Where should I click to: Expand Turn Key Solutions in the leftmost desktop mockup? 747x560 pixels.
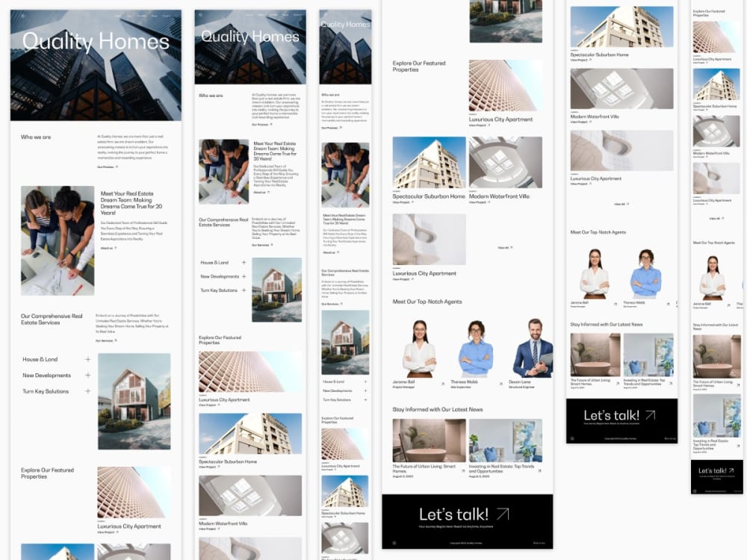pyautogui.click(x=87, y=391)
